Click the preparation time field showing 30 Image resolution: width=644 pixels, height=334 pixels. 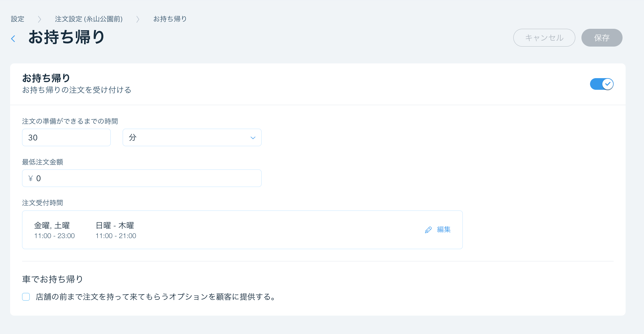tap(66, 137)
